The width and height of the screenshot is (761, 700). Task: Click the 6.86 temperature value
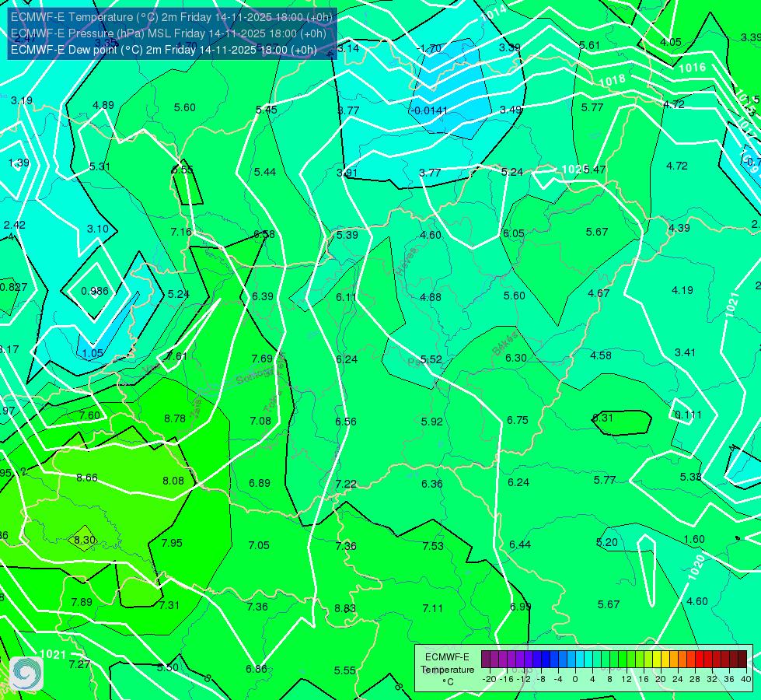[257, 669]
